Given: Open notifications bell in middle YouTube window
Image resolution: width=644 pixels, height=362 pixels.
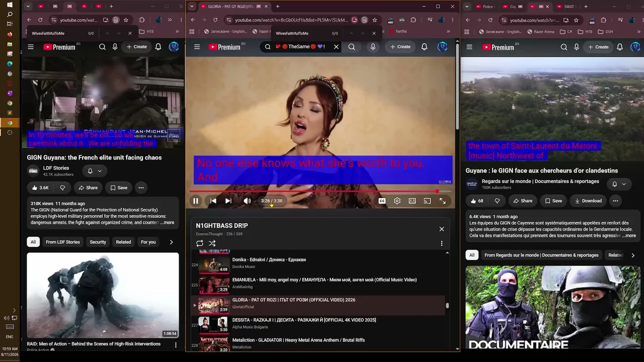Looking at the screenshot, I should point(424,47).
